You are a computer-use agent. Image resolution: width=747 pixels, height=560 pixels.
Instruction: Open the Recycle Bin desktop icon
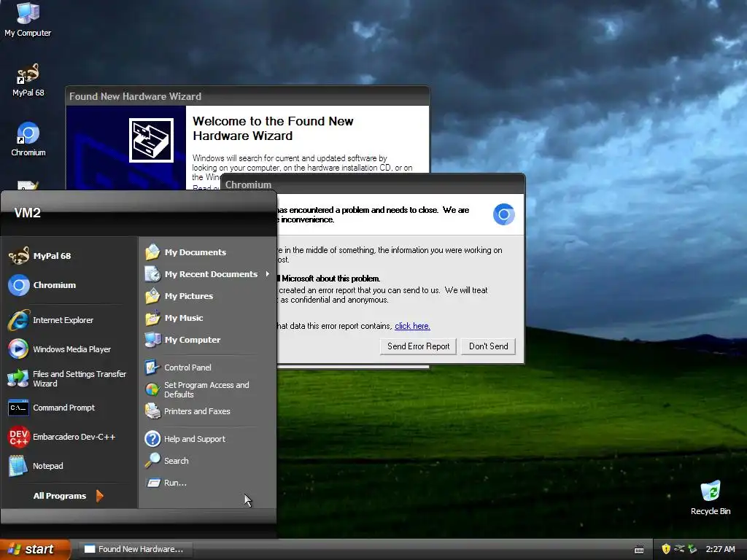(x=711, y=497)
